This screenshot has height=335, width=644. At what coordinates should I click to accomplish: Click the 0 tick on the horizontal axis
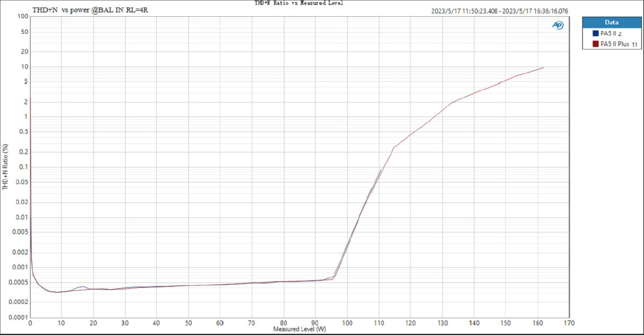(30, 323)
